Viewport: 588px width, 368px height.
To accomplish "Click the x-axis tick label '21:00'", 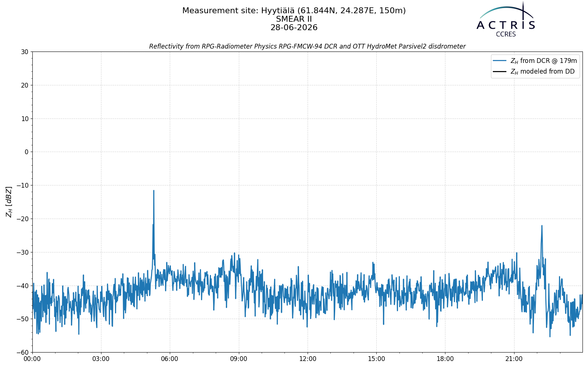I will click(514, 359).
